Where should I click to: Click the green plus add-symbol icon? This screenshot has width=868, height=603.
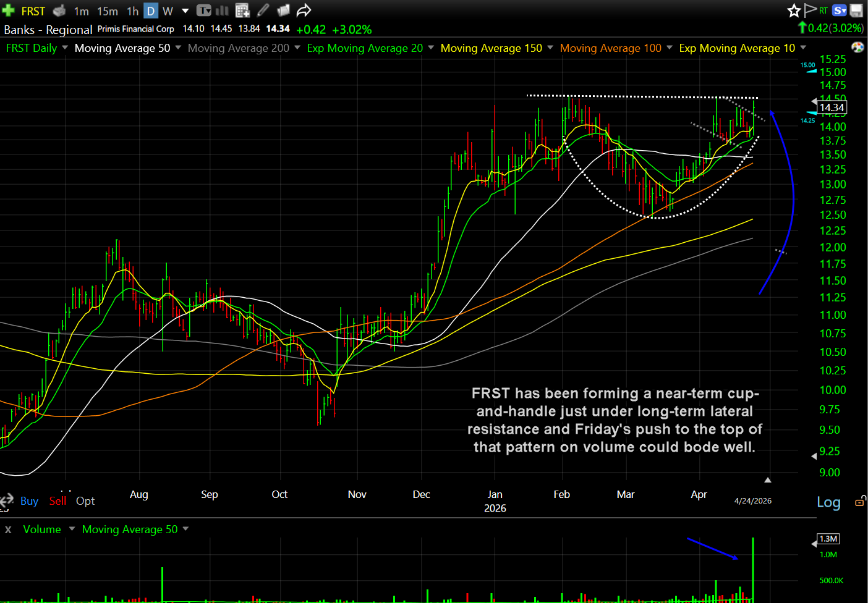pyautogui.click(x=9, y=11)
